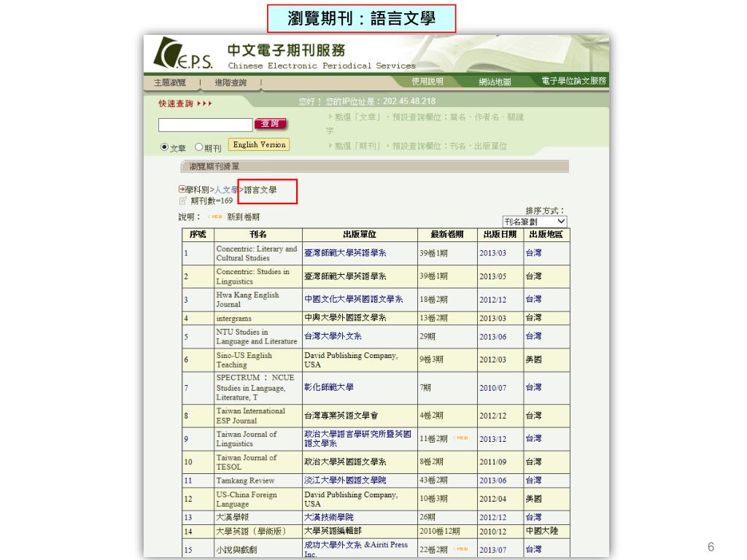Click the red 查詢 search button
The height and width of the screenshot is (560, 747).
click(x=271, y=124)
